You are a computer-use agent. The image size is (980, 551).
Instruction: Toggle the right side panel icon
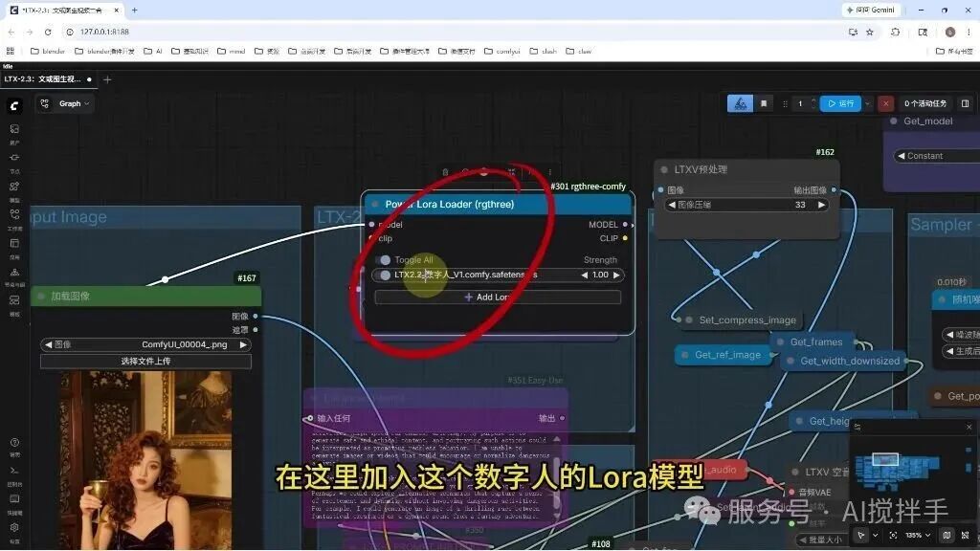[965, 103]
